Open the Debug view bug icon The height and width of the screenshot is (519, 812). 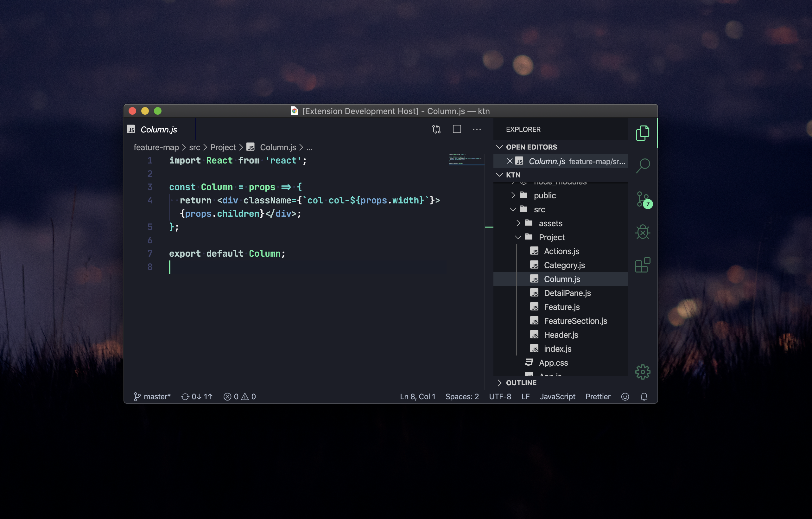point(643,232)
